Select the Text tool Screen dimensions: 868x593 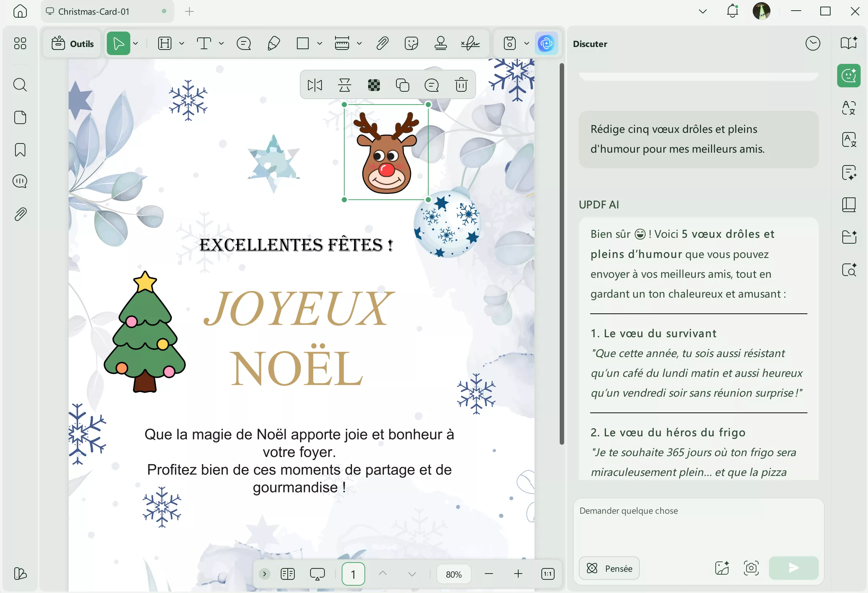point(204,43)
